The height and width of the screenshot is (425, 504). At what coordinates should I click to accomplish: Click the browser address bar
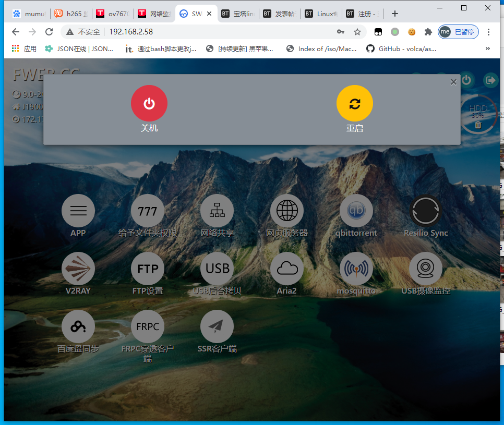209,32
